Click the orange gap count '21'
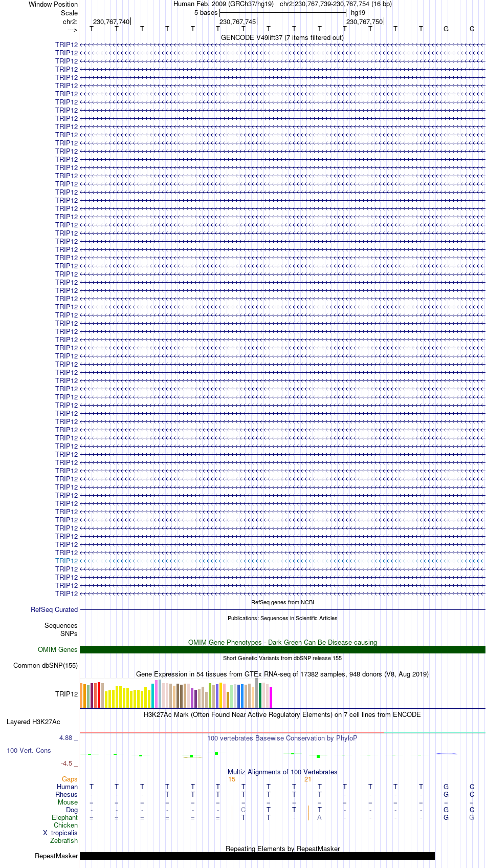The height and width of the screenshot is (868, 486). click(x=308, y=779)
